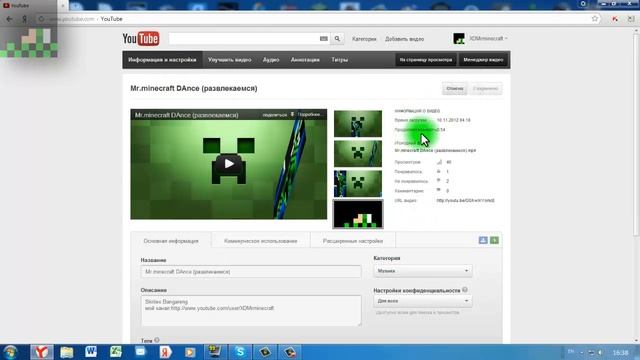This screenshot has width=640, height=360.
Task: Click the volume icon in system tray
Action: [600, 352]
